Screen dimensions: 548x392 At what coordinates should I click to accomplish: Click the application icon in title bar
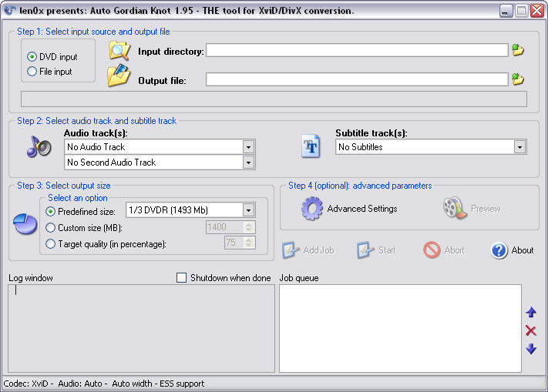[x=10, y=11]
